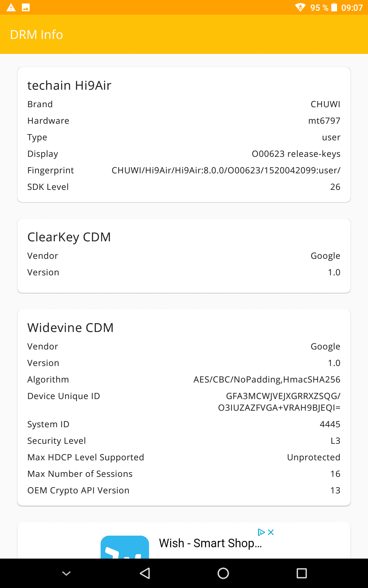The width and height of the screenshot is (368, 588).
Task: Tap the Wish app icon thumbnail
Action: tap(125, 547)
